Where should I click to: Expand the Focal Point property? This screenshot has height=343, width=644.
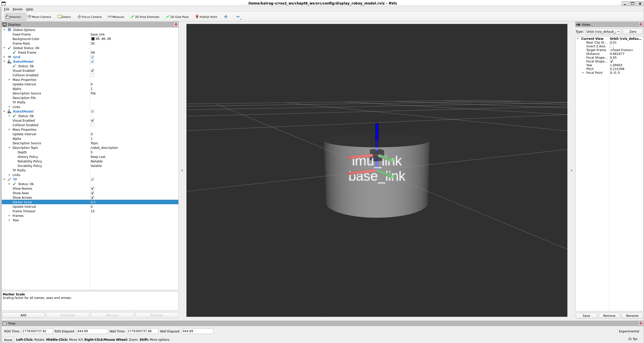coord(583,73)
